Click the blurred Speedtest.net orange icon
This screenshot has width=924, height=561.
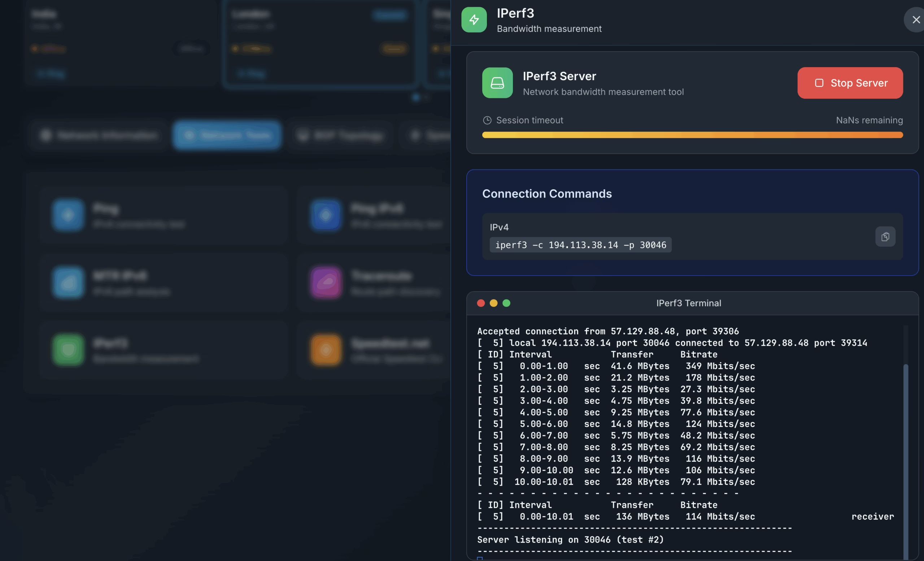click(x=326, y=350)
